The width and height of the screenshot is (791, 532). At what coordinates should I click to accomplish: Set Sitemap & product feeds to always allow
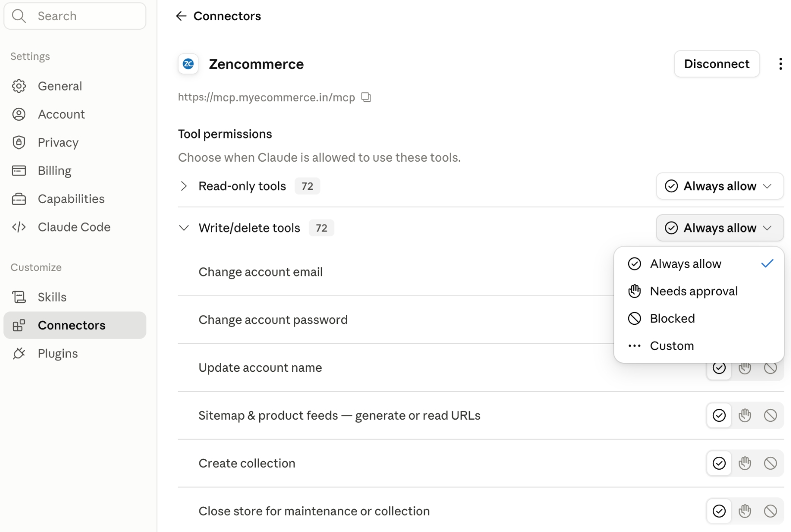(719, 415)
